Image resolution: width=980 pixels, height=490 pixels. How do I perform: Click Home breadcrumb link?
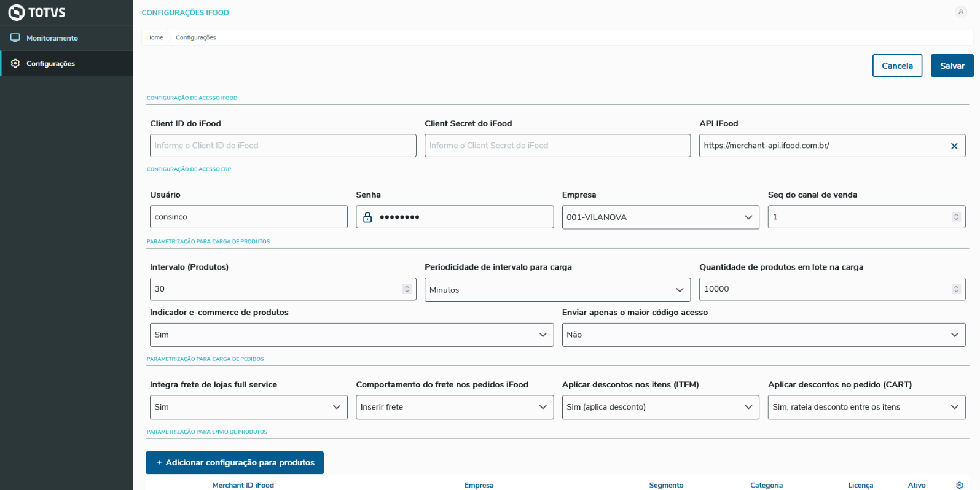click(x=155, y=37)
